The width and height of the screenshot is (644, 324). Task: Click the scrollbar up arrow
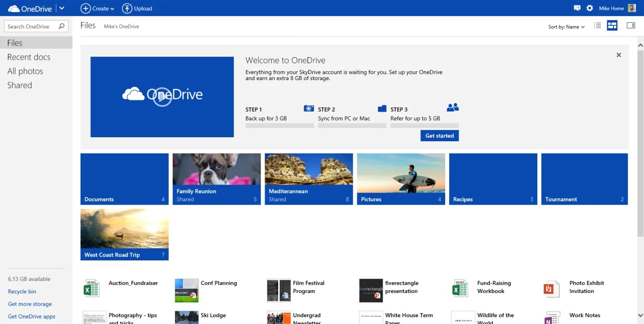[640, 45]
